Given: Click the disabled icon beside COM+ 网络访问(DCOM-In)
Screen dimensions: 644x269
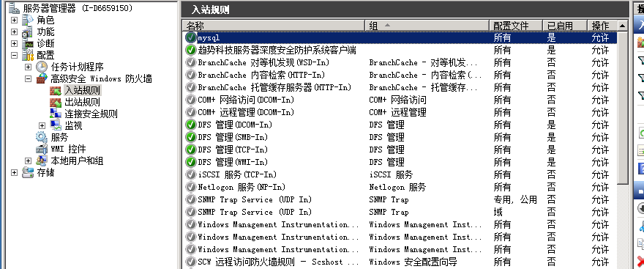Looking at the screenshot, I should click(190, 100).
